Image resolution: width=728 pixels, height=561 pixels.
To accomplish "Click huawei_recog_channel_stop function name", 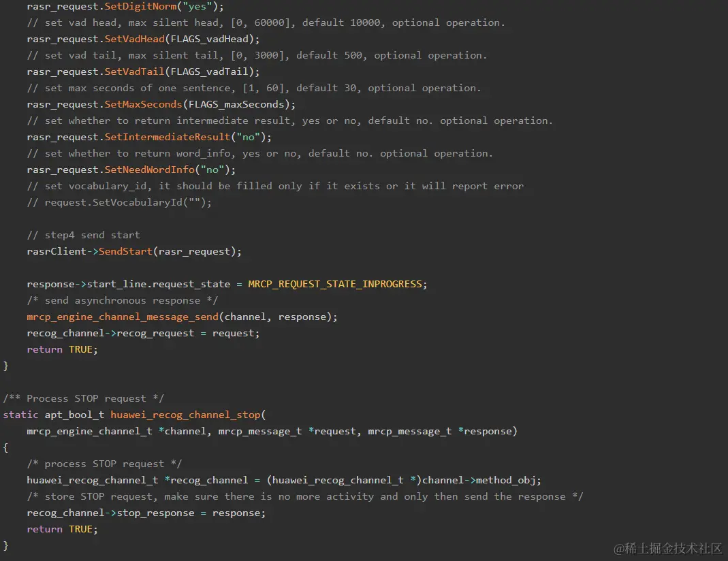I will click(185, 415).
